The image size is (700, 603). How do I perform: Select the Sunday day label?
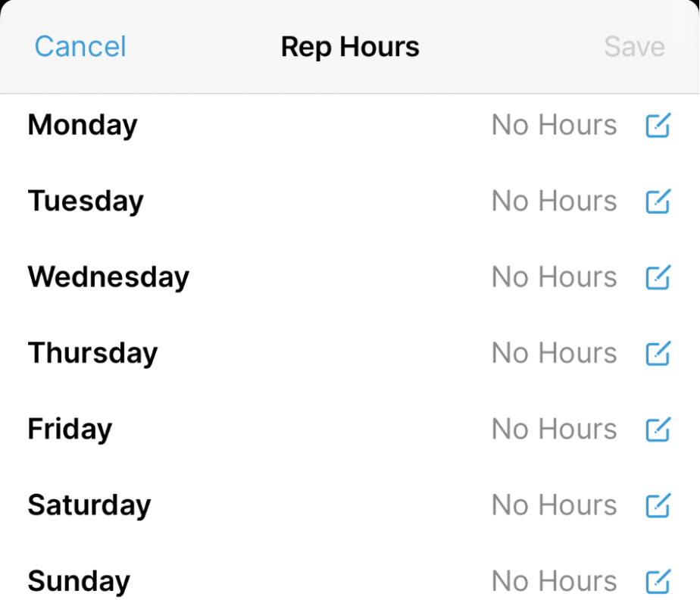click(79, 581)
